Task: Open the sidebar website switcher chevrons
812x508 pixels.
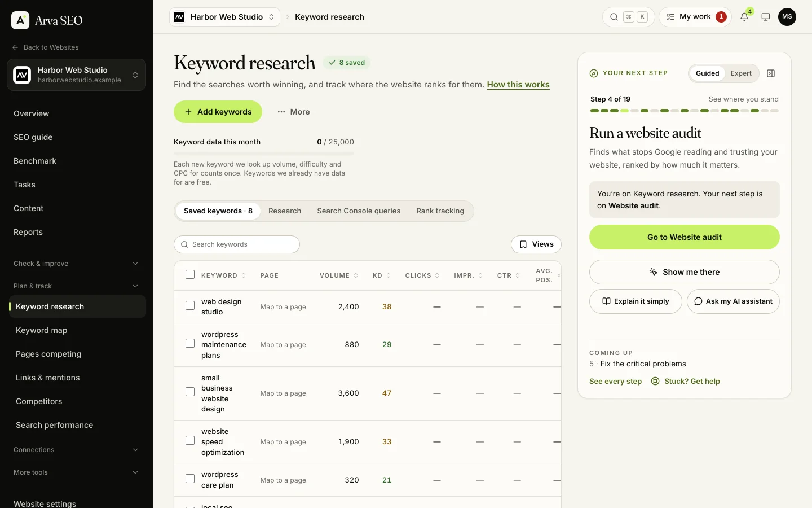Action: pos(135,75)
